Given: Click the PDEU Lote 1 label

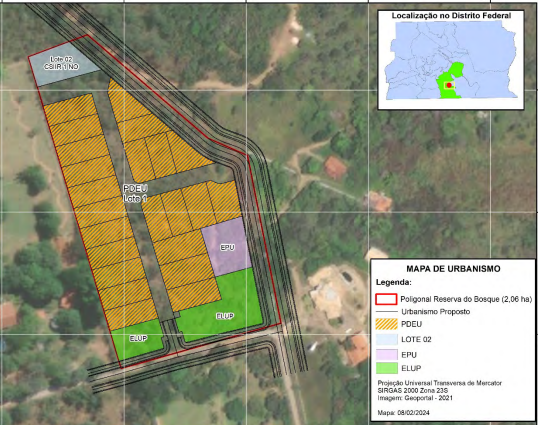Looking at the screenshot, I should 135,193.
